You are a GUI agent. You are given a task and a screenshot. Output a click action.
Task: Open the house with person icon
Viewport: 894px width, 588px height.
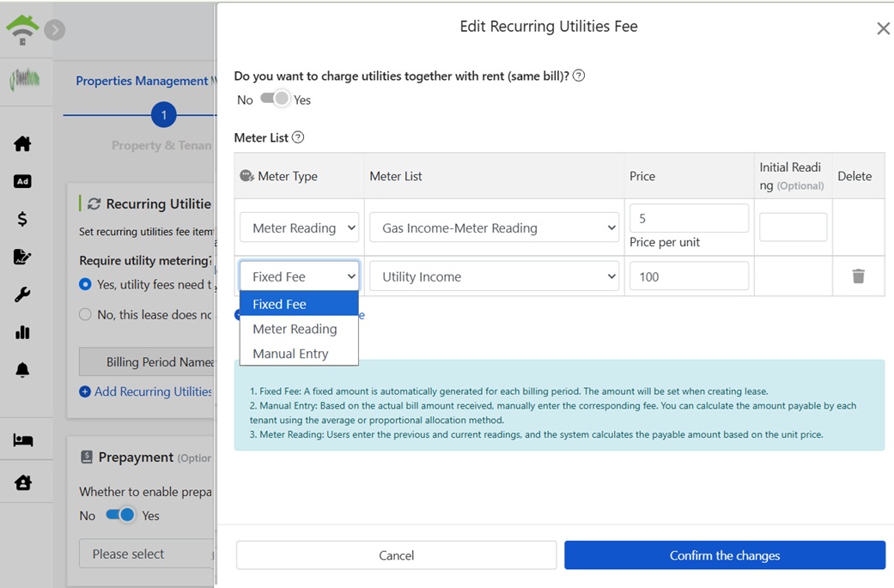[23, 482]
